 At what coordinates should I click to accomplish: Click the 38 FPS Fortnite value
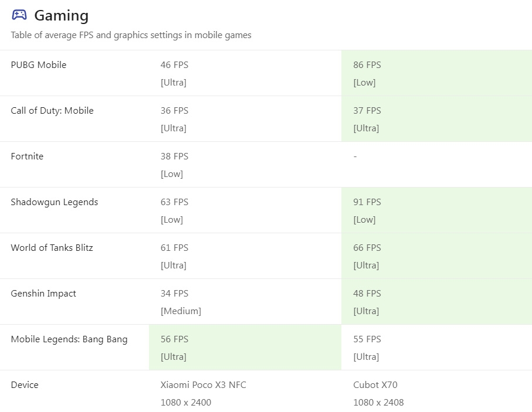pos(174,156)
